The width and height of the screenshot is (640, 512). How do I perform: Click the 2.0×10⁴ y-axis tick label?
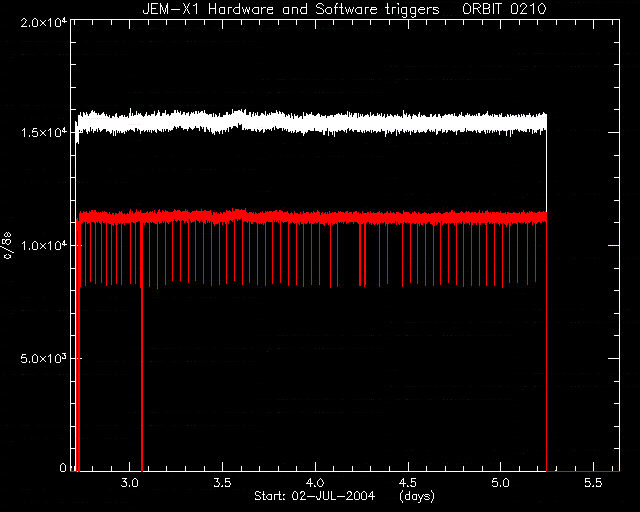pos(43,22)
